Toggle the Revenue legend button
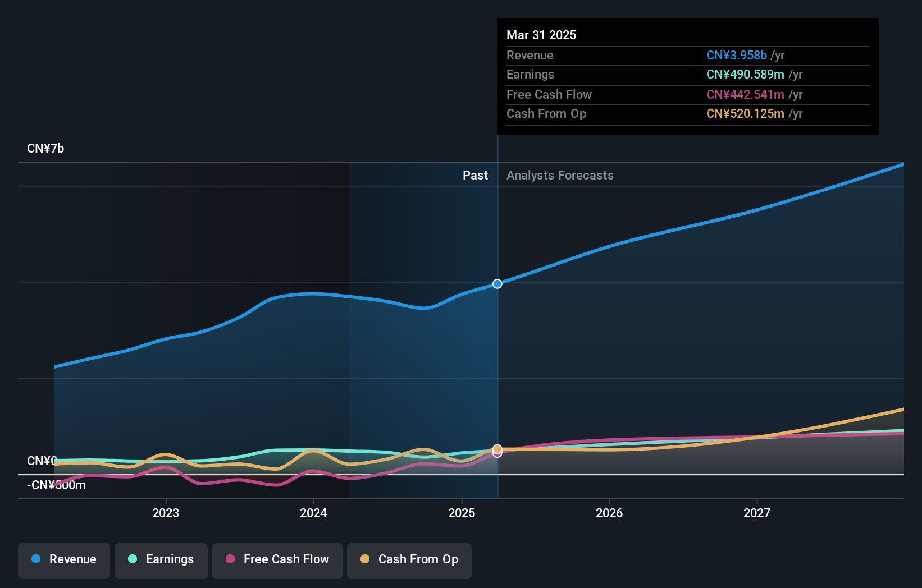 [x=64, y=561]
